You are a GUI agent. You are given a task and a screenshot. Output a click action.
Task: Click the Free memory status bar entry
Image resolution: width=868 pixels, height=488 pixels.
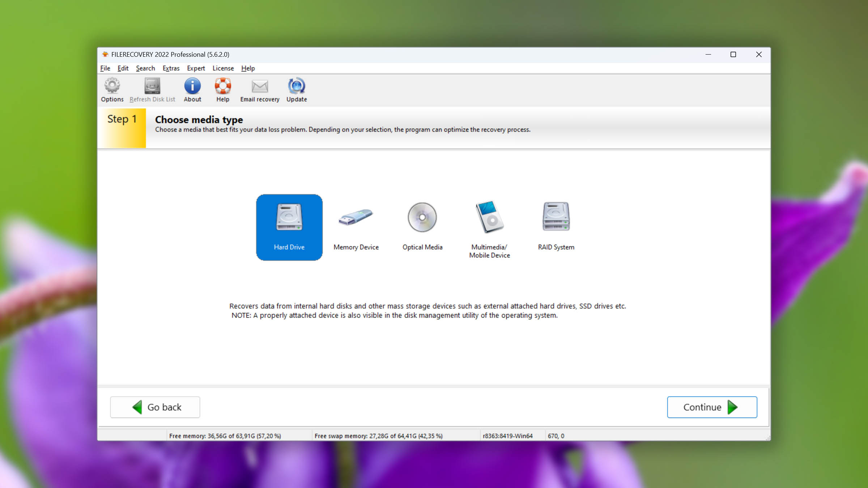pyautogui.click(x=225, y=436)
